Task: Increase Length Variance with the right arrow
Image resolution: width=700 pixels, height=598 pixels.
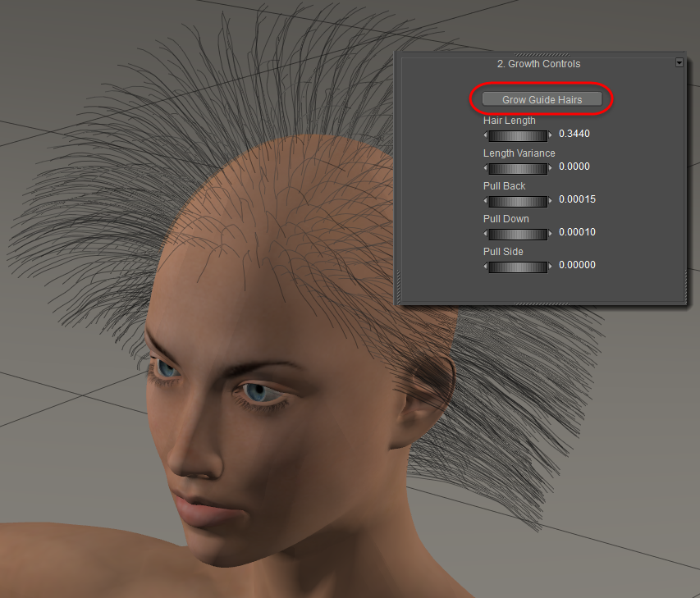Action: point(550,168)
